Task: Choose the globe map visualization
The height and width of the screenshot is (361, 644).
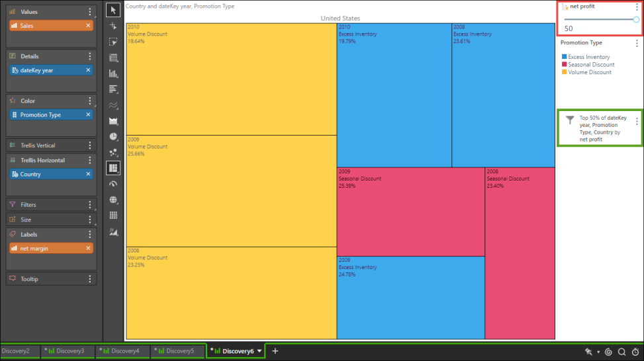Action: 113,200
